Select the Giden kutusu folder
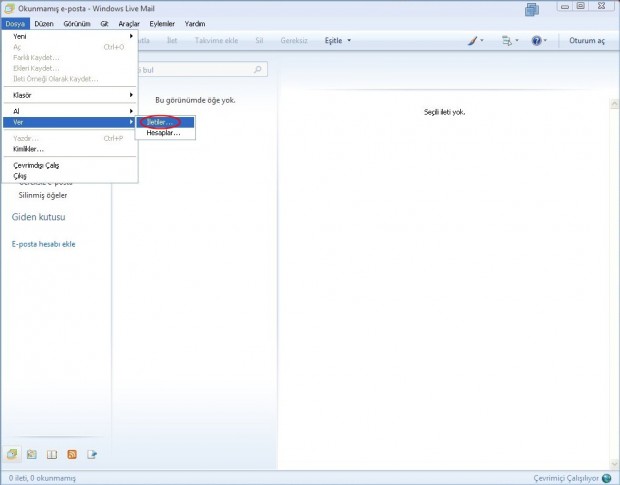 pos(38,217)
